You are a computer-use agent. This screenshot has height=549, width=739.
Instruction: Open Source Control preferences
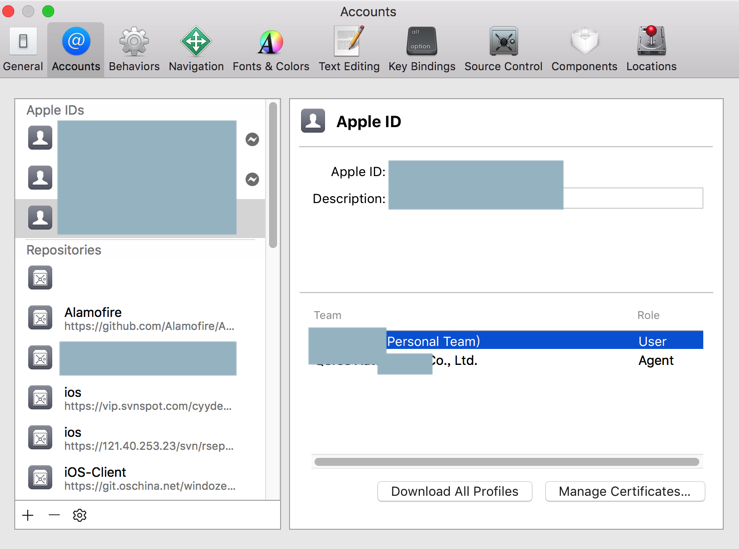503,49
